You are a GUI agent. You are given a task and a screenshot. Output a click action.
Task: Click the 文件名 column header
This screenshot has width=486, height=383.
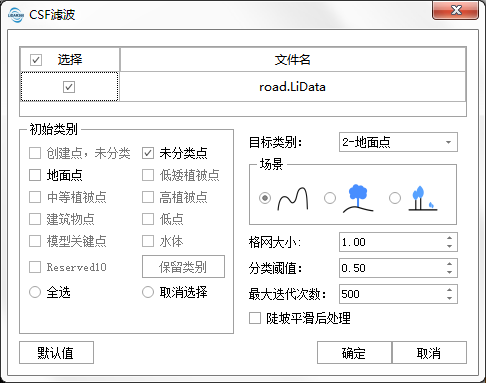pyautogui.click(x=293, y=60)
